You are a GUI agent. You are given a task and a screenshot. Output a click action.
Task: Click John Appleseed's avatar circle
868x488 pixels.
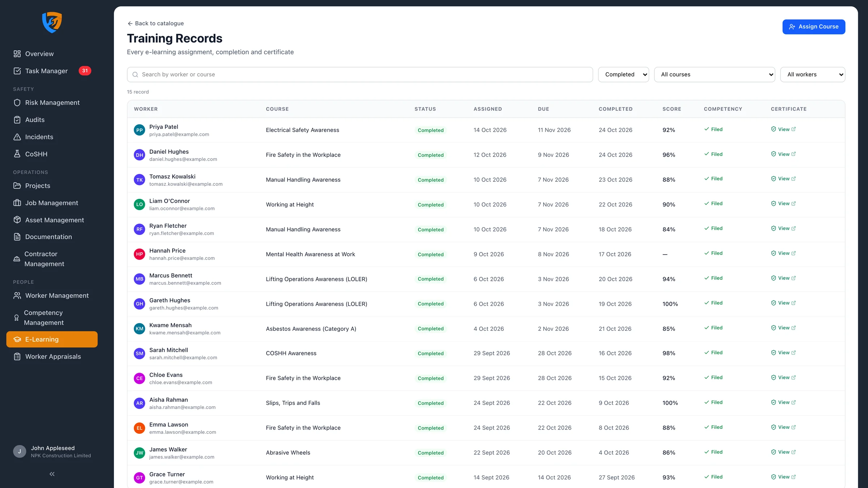coord(20,451)
